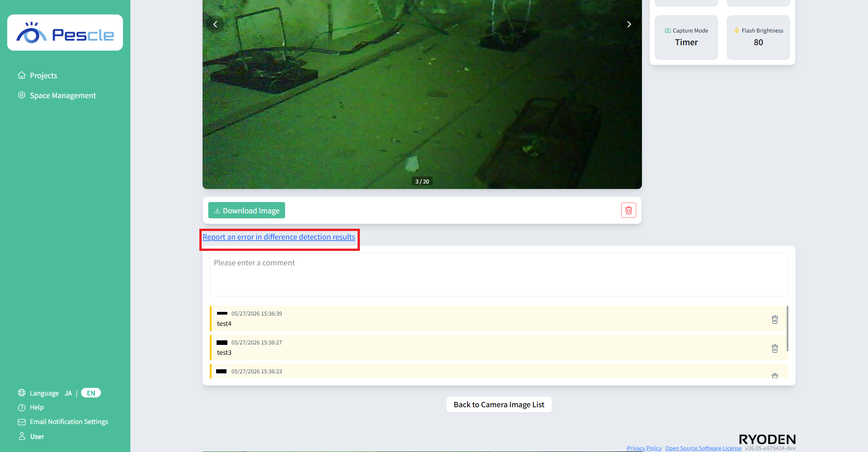Screen dimensions: 868x452
Task: Report an error in difference detection results
Action: 279,237
